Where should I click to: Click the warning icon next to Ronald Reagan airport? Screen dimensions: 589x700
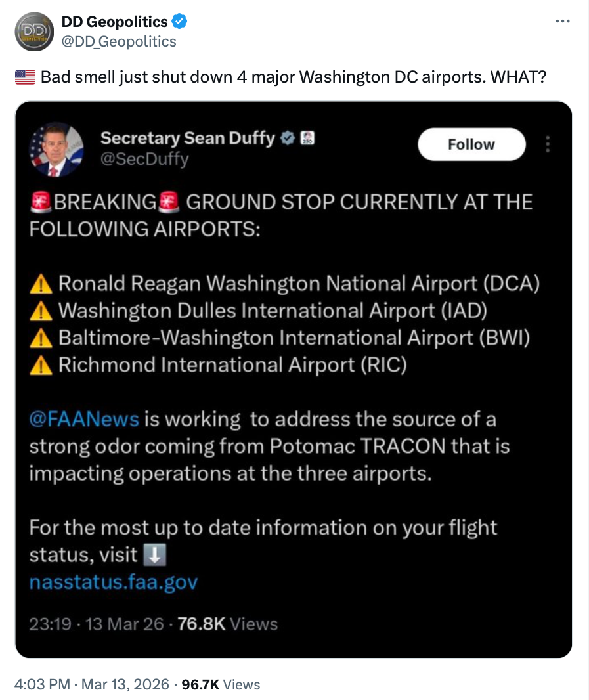pos(41,284)
